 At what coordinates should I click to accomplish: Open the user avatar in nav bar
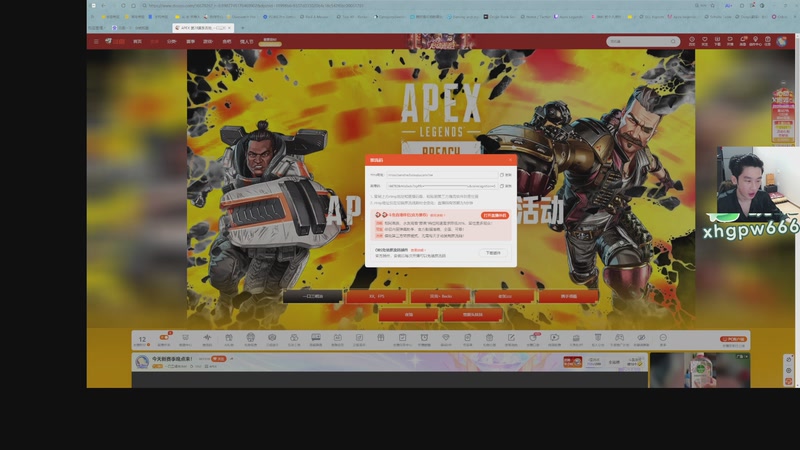pos(781,41)
